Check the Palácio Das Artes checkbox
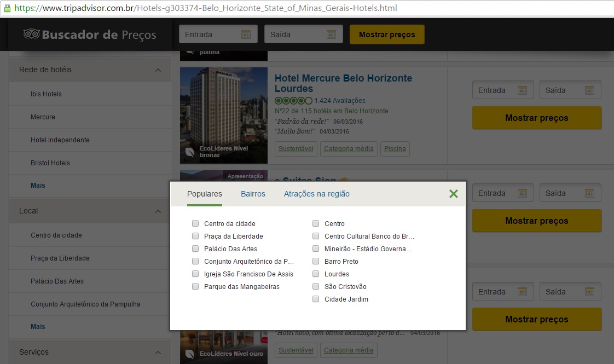 (x=195, y=249)
